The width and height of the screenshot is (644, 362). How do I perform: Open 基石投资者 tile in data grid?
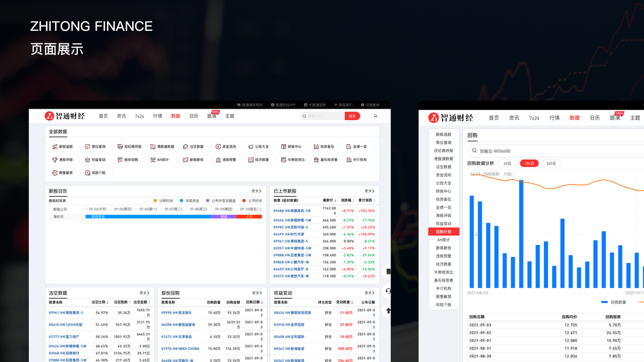coord(326,160)
